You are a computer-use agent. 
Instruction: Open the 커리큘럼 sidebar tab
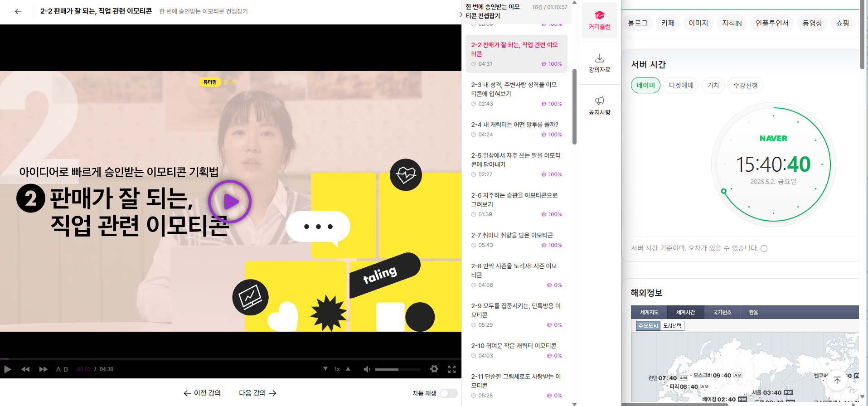click(600, 20)
